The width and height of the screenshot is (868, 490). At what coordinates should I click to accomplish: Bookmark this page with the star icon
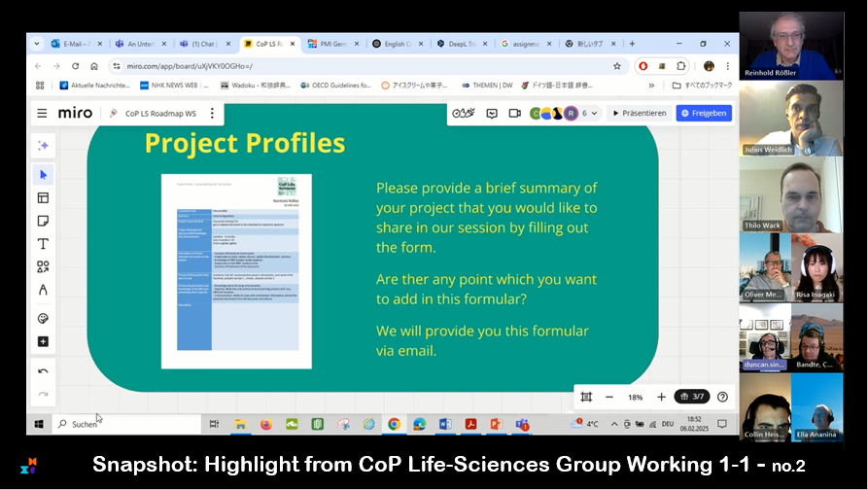pyautogui.click(x=616, y=66)
